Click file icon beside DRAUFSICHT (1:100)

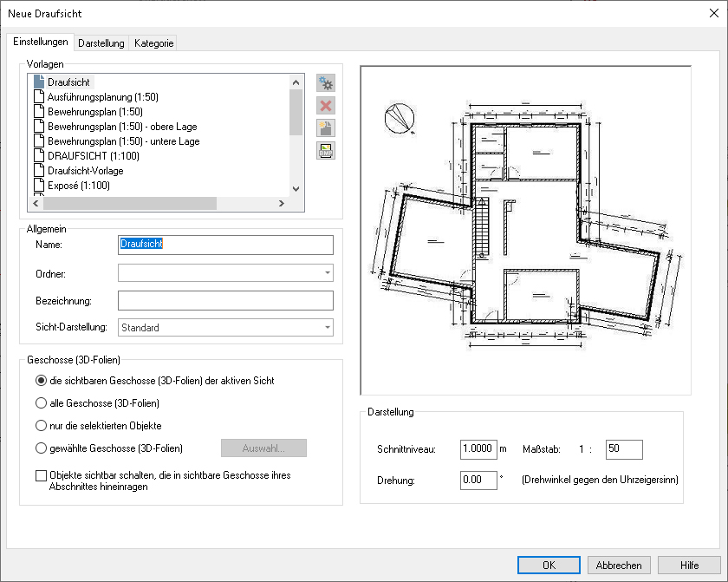(39, 155)
